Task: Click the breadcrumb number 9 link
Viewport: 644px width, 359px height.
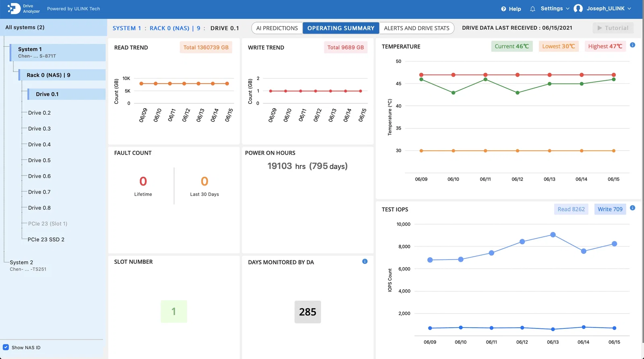Action: [199, 28]
